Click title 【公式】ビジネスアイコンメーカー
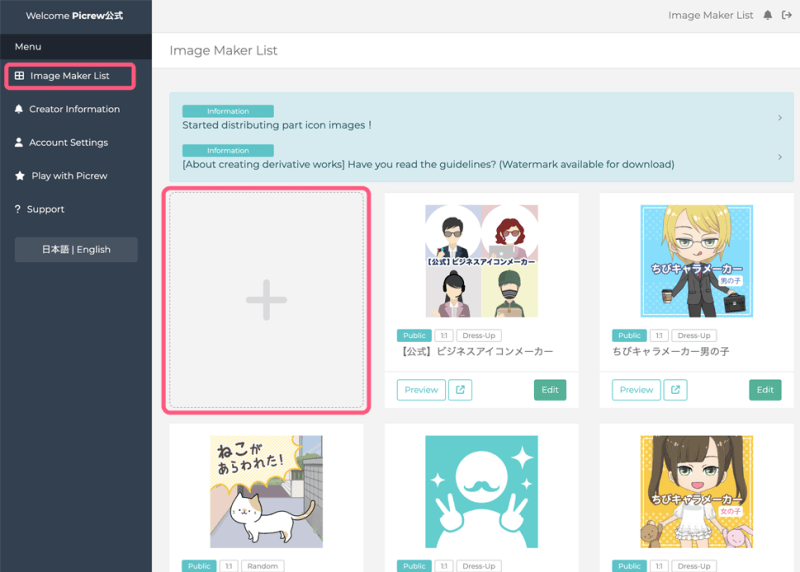Screen dimensions: 800x572 tap(476, 351)
